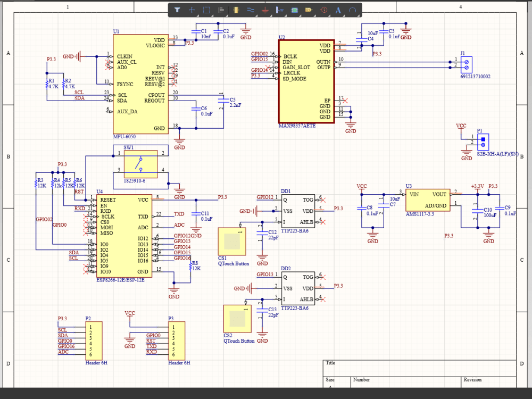
Task: Click the 1825910-6 switch part text
Action: [135, 180]
